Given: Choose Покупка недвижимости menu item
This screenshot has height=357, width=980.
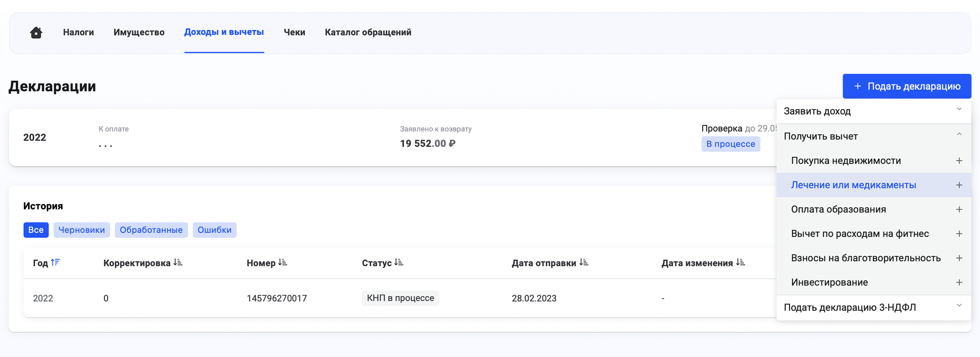Looking at the screenshot, I should pos(874,161).
